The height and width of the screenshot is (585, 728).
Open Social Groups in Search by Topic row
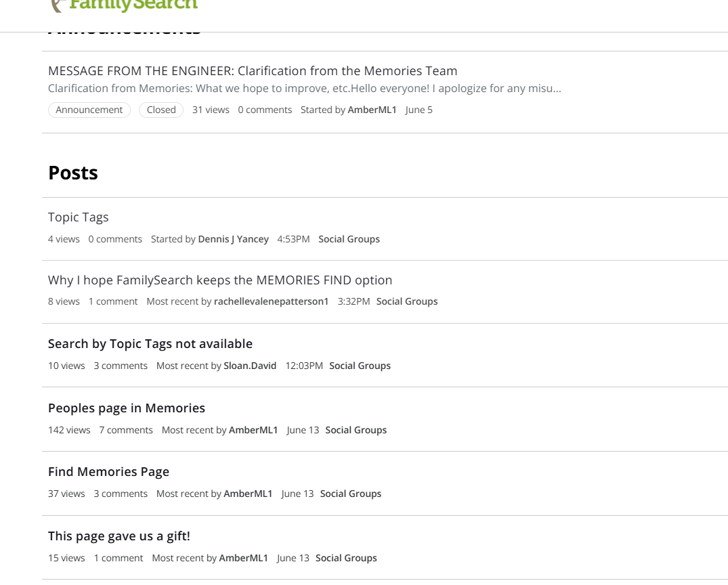360,366
